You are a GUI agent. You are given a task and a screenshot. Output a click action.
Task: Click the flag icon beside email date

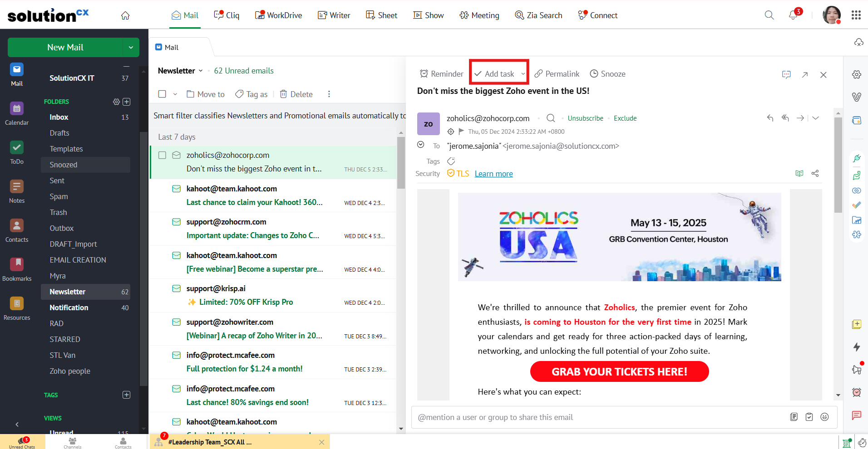point(461,132)
